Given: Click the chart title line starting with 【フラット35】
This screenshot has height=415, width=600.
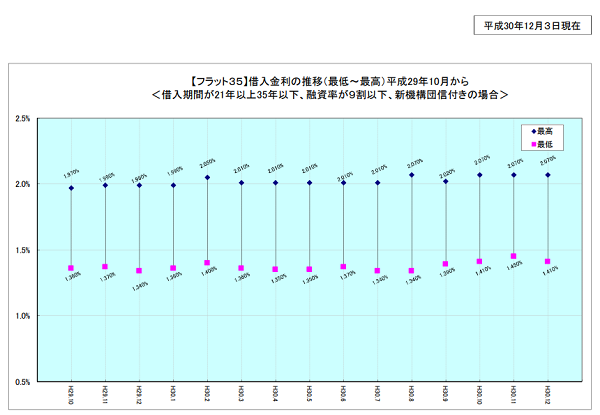Looking at the screenshot, I should tap(329, 81).
